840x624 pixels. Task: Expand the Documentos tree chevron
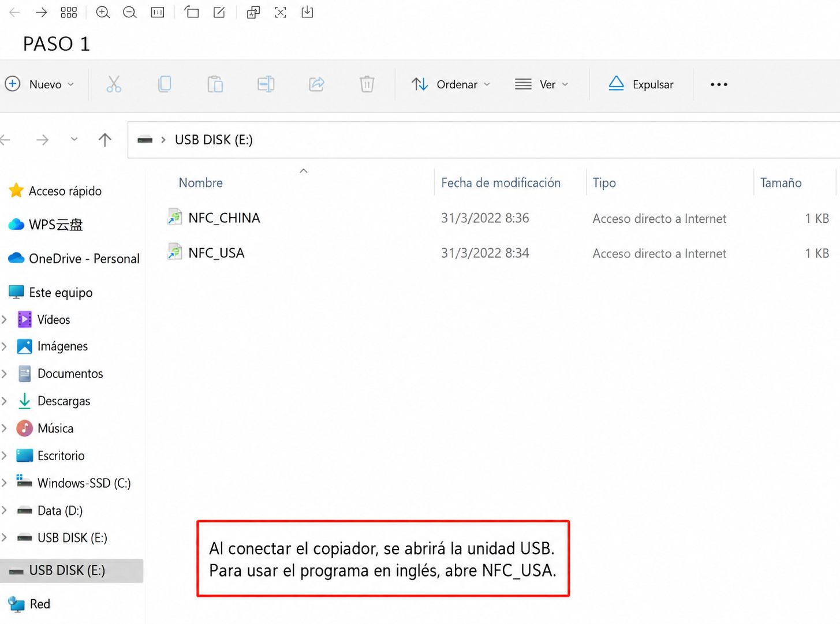(x=5, y=374)
